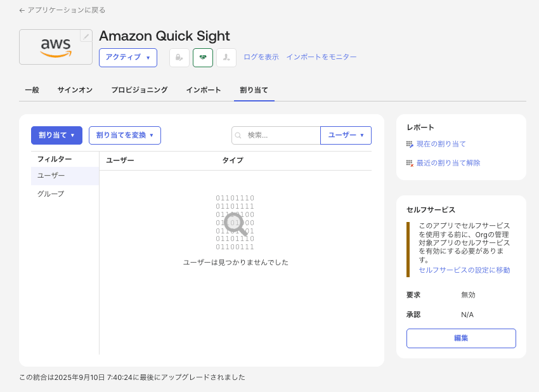Click the レポート heading
The height and width of the screenshot is (392, 539).
tap(420, 127)
